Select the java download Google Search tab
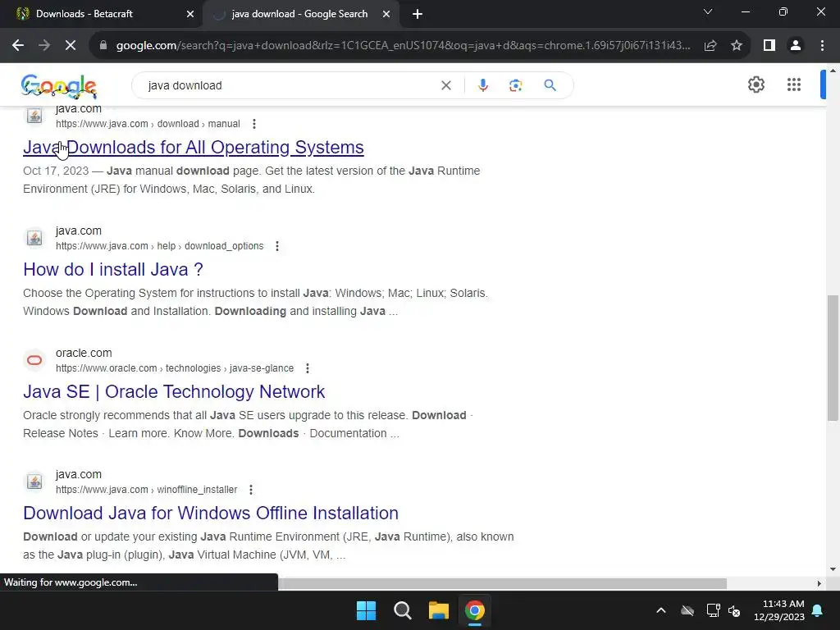Screen dimensions: 840x630 pos(299,14)
